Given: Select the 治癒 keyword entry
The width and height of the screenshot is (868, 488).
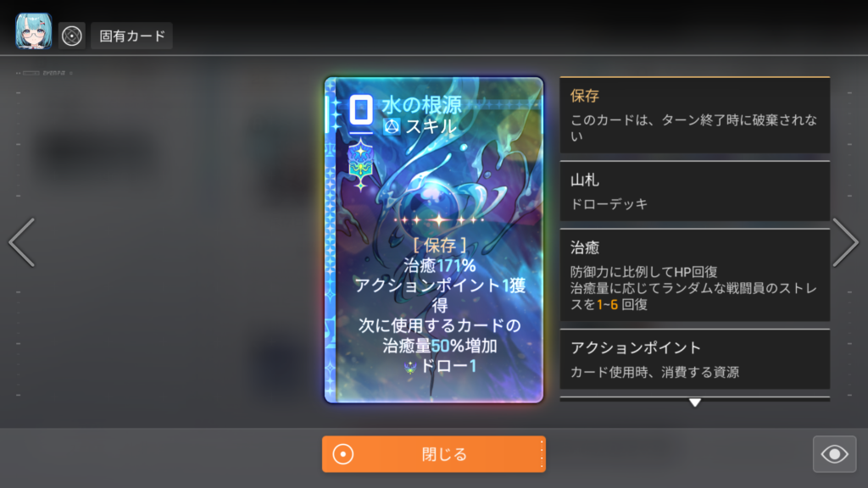Looking at the screenshot, I should [x=695, y=275].
